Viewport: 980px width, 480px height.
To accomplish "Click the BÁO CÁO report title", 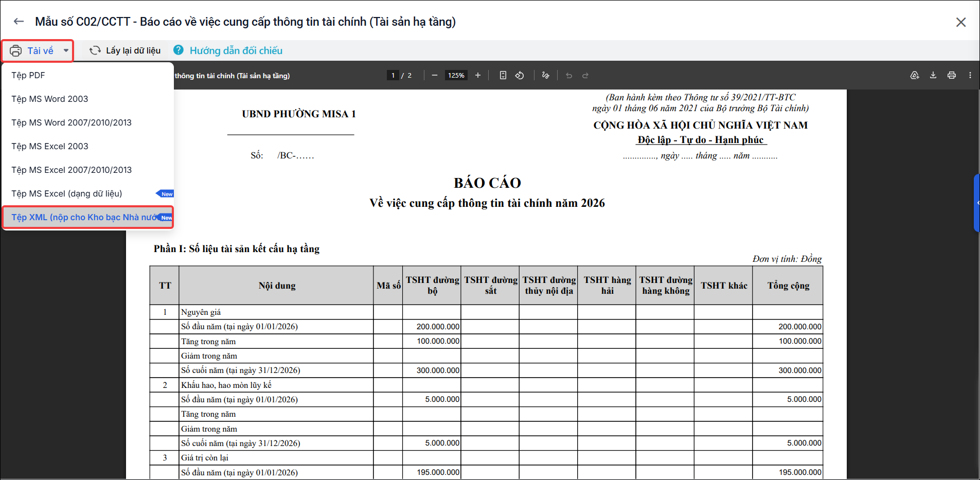I will (487, 183).
